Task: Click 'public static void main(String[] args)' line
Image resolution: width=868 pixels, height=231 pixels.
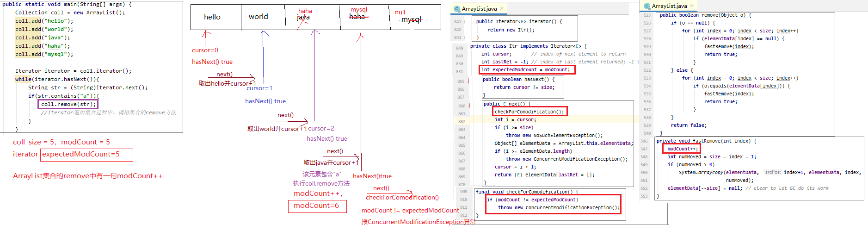Action: pyautogui.click(x=67, y=4)
